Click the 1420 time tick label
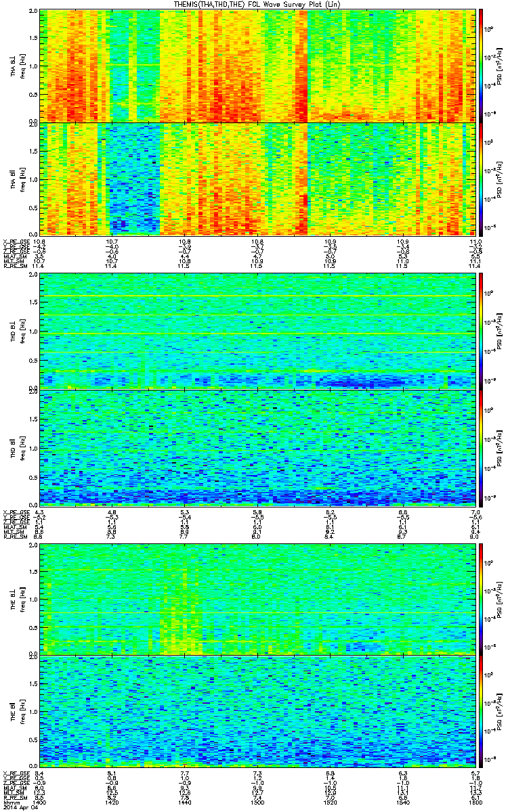508x812 pixels. click(x=112, y=803)
